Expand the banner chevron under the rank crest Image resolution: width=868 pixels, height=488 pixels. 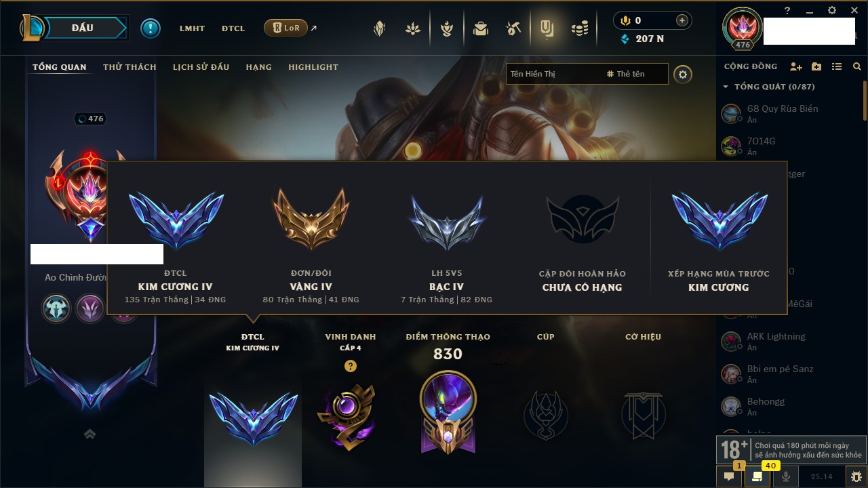(90, 434)
